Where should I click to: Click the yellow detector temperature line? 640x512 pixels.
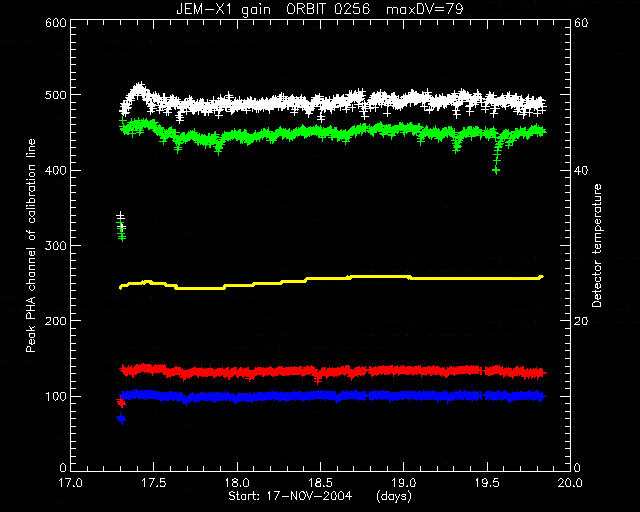tap(331, 282)
